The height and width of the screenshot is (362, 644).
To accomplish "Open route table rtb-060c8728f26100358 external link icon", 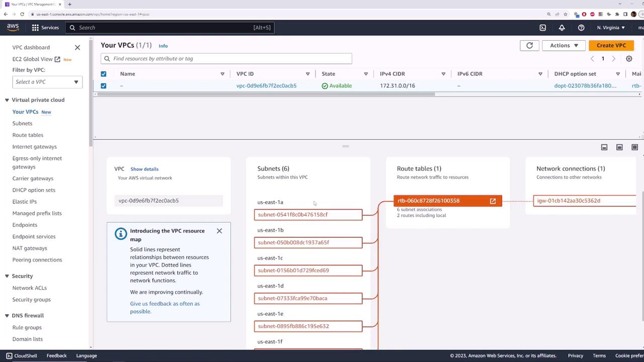I will click(x=493, y=201).
